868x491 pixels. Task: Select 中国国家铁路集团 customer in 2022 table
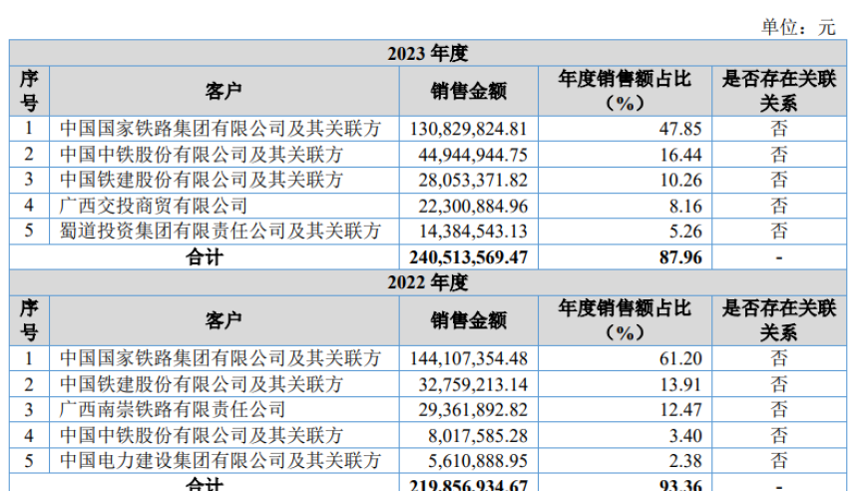[x=220, y=358]
